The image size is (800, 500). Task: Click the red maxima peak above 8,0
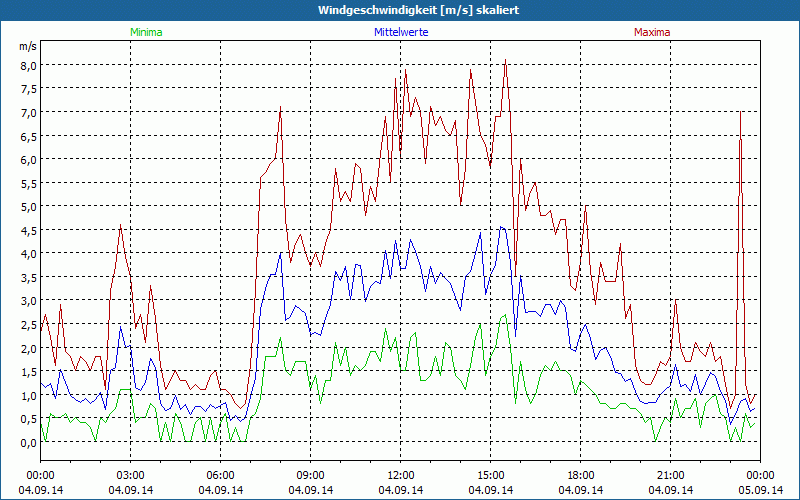tap(505, 61)
